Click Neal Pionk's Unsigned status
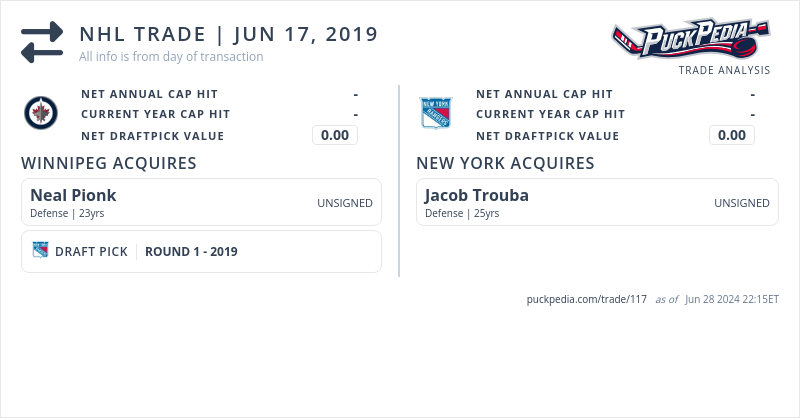The image size is (800, 418). pos(345,203)
